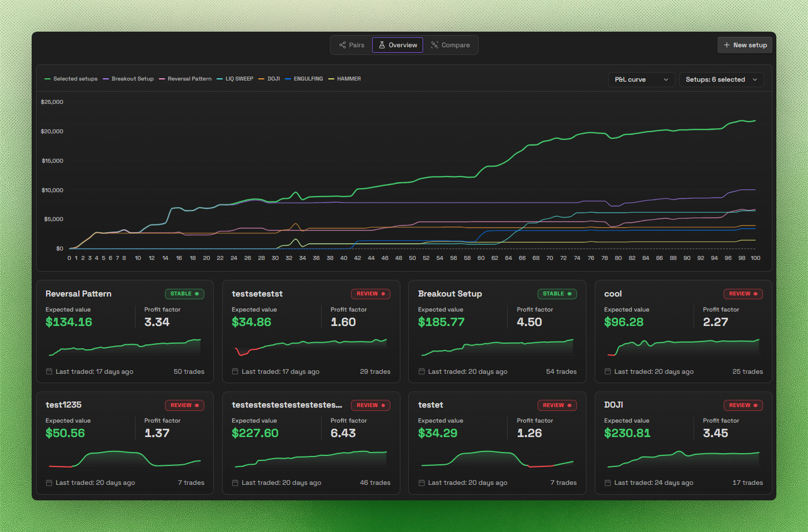Click calendar icon on cool card
808x532 pixels.
coord(608,372)
